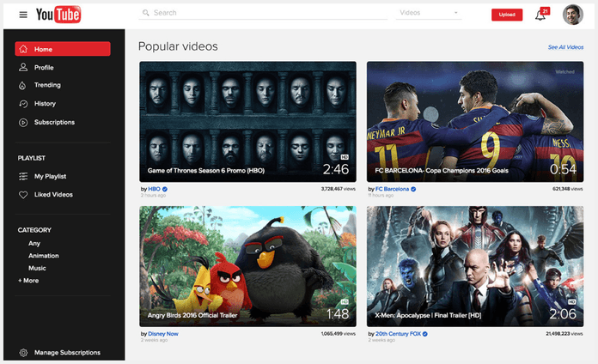Viewport: 598px width, 364px height.
Task: Click the search magnifier icon
Action: click(146, 13)
